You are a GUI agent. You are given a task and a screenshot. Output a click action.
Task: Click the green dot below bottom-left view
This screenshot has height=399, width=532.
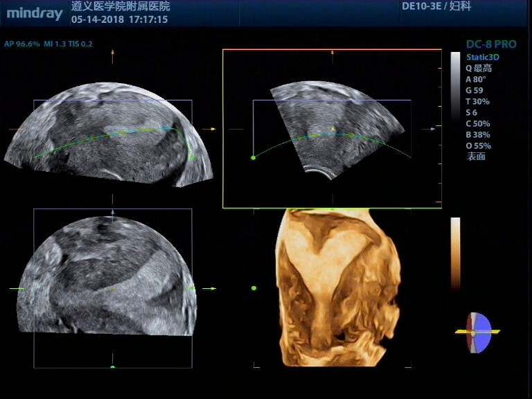(113, 367)
